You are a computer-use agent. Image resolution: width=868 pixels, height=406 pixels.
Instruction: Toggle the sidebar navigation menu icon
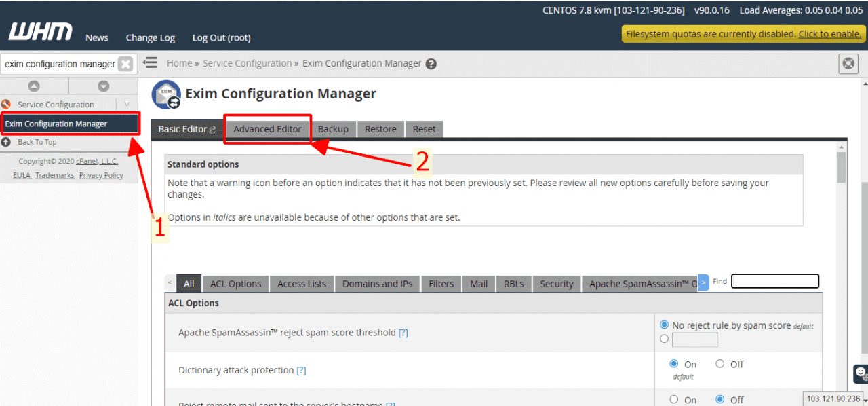[151, 63]
